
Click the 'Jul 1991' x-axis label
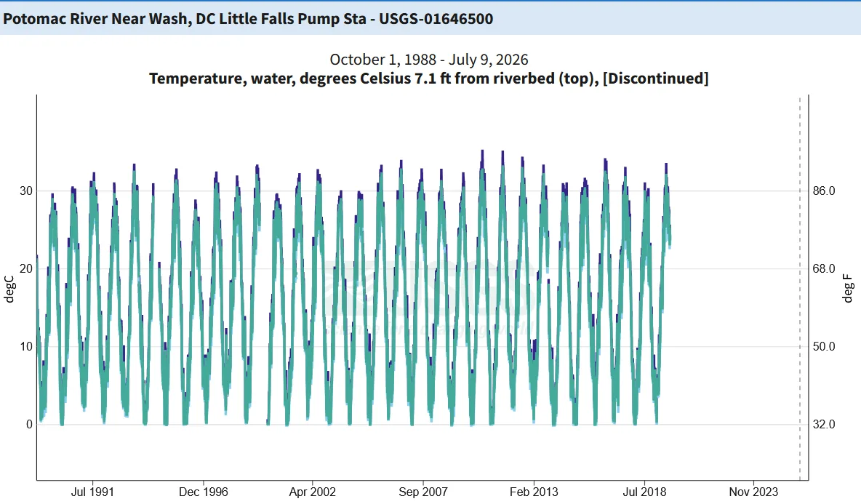pyautogui.click(x=92, y=492)
